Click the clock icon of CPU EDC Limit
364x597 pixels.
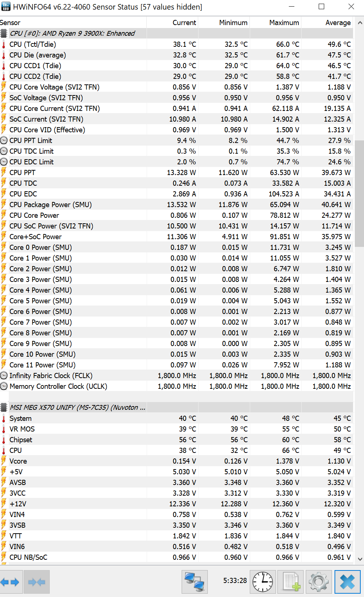[x=4, y=162]
